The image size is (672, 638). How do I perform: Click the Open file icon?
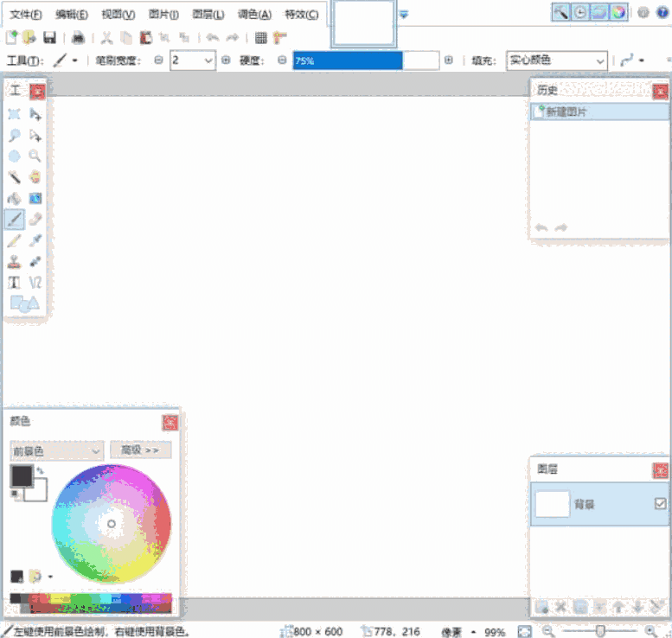pos(29,38)
